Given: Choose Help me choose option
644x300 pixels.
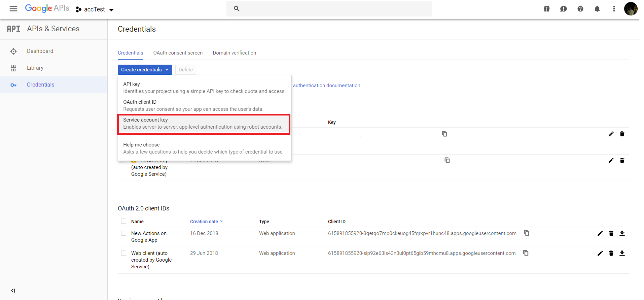Looking at the screenshot, I should pos(205,148).
